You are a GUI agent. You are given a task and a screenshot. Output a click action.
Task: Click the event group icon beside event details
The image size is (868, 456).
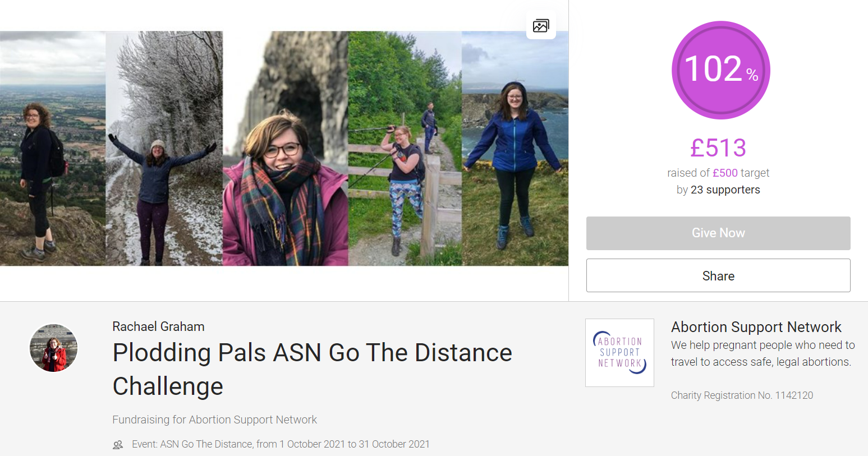click(x=118, y=445)
